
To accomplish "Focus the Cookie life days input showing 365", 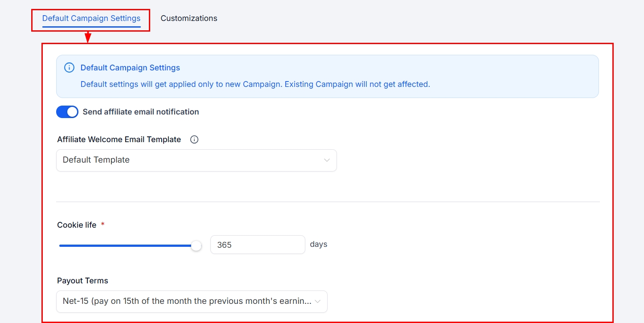I will tap(257, 245).
